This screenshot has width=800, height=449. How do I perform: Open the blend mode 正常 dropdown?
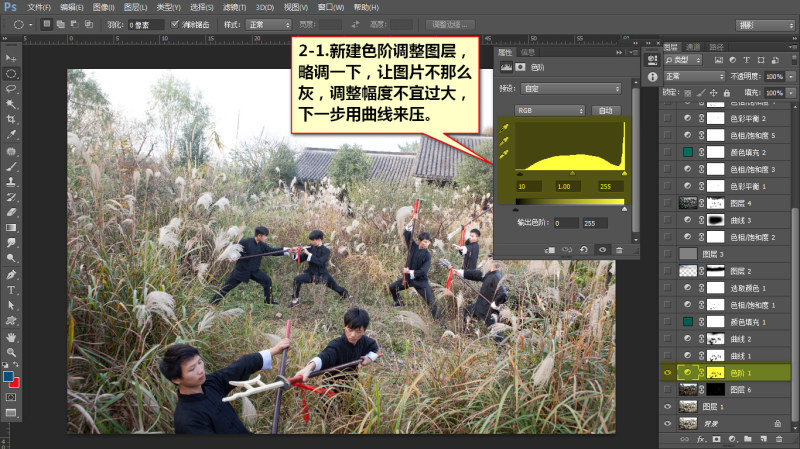point(694,77)
